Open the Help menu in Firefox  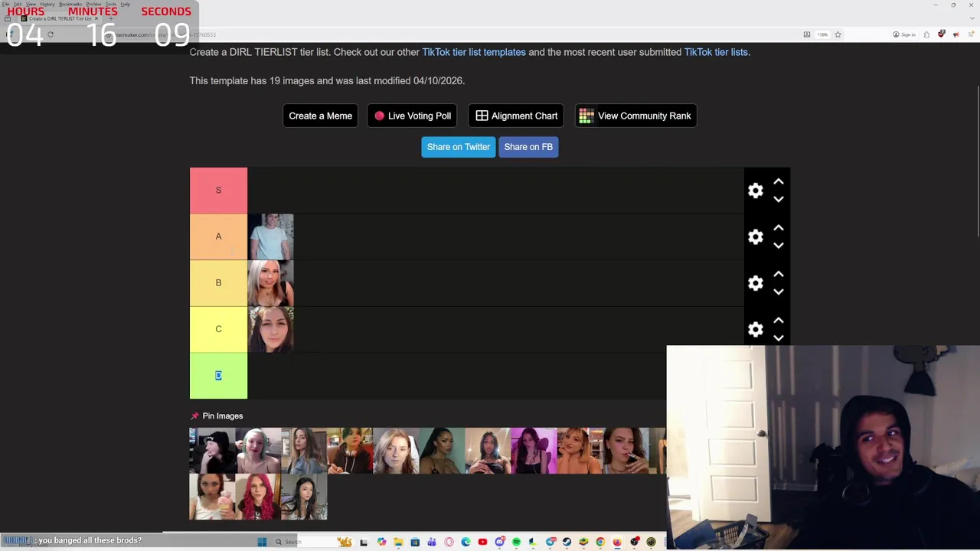pyautogui.click(x=125, y=5)
